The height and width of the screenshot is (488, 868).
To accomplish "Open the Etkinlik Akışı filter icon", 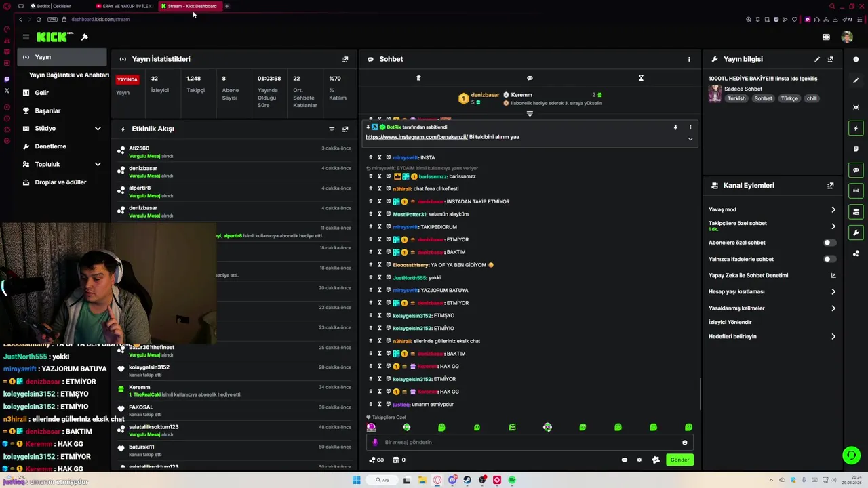I will [x=332, y=129].
